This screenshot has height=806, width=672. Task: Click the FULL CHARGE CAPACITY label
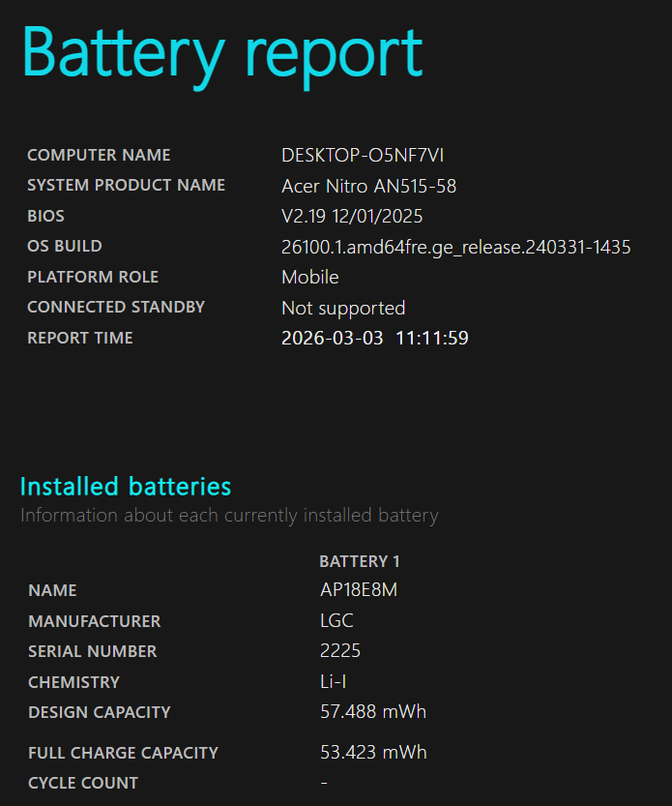point(123,752)
